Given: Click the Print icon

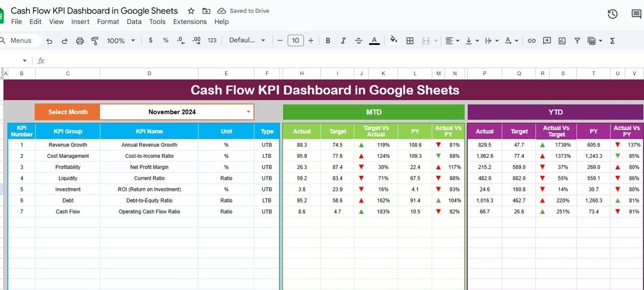Looking at the screenshot, I should click(80, 41).
